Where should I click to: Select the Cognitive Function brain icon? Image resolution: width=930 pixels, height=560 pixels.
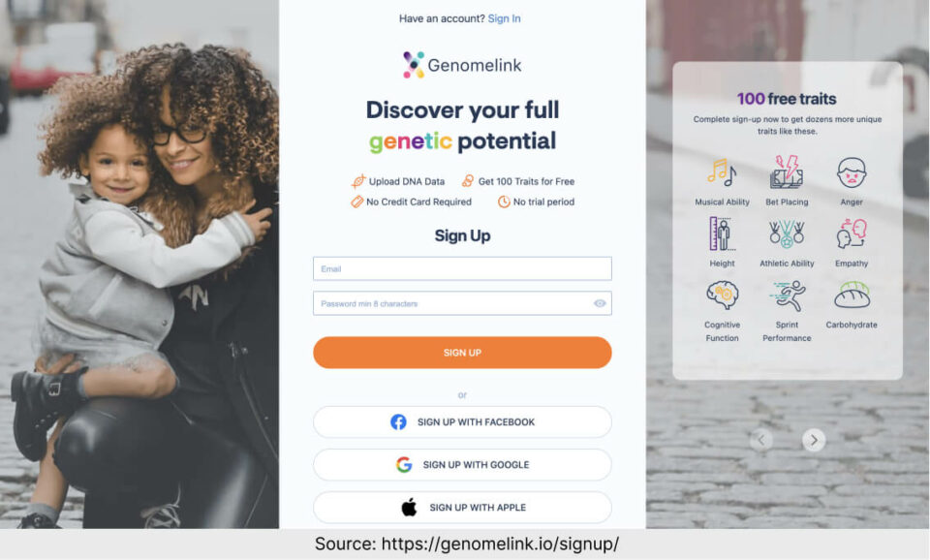(722, 295)
